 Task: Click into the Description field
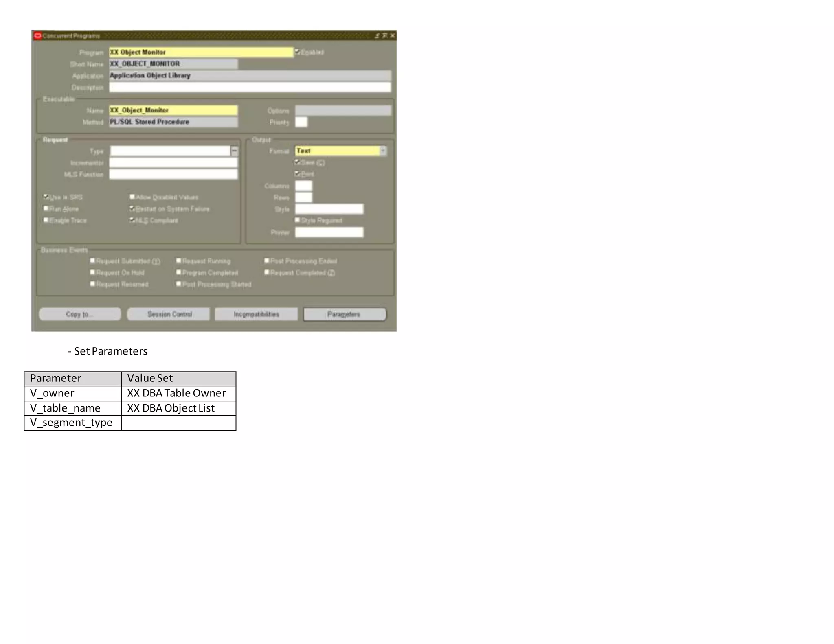click(x=250, y=87)
